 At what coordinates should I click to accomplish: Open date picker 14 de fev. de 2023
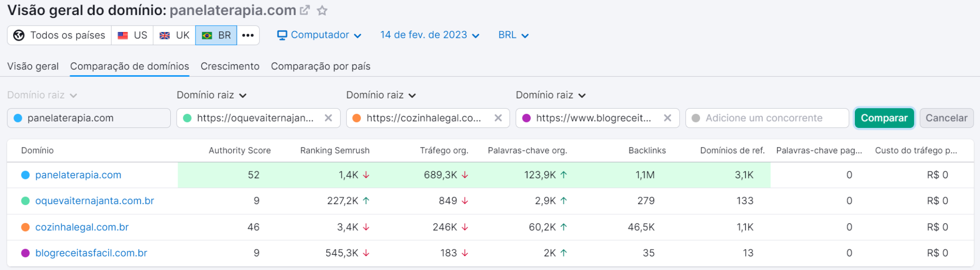pyautogui.click(x=430, y=35)
